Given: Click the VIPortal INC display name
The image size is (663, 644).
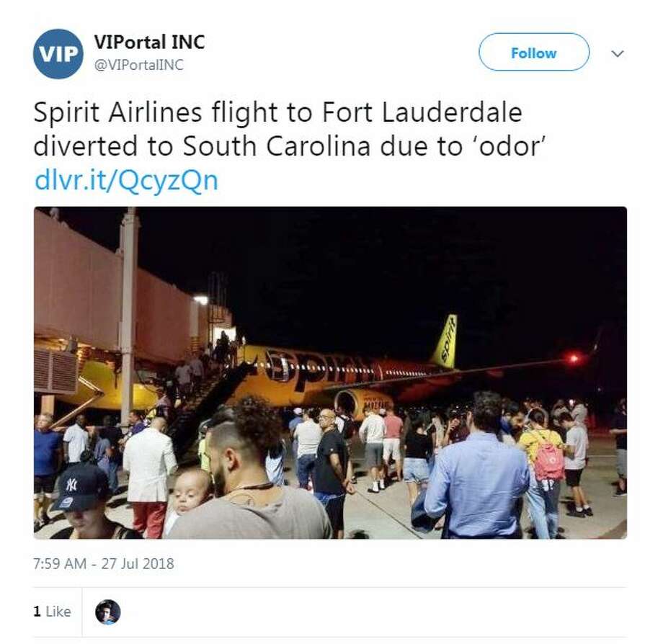Looking at the screenshot, I should pyautogui.click(x=149, y=43).
